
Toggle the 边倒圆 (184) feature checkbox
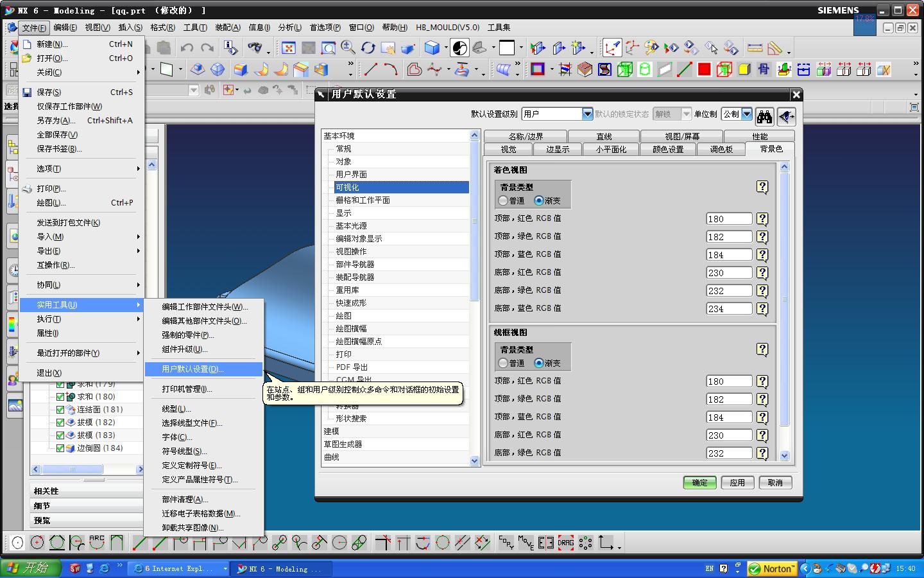click(60, 448)
